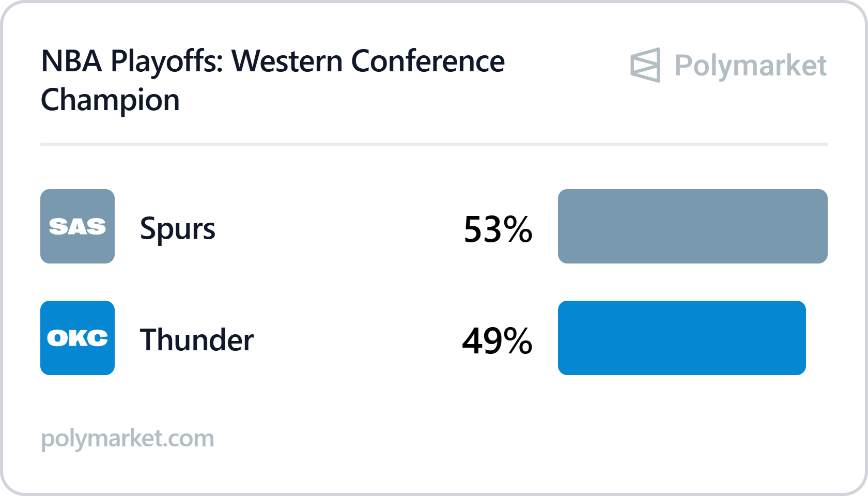Click the Spurs 53% probability value
This screenshot has height=496, width=868.
[x=498, y=229]
